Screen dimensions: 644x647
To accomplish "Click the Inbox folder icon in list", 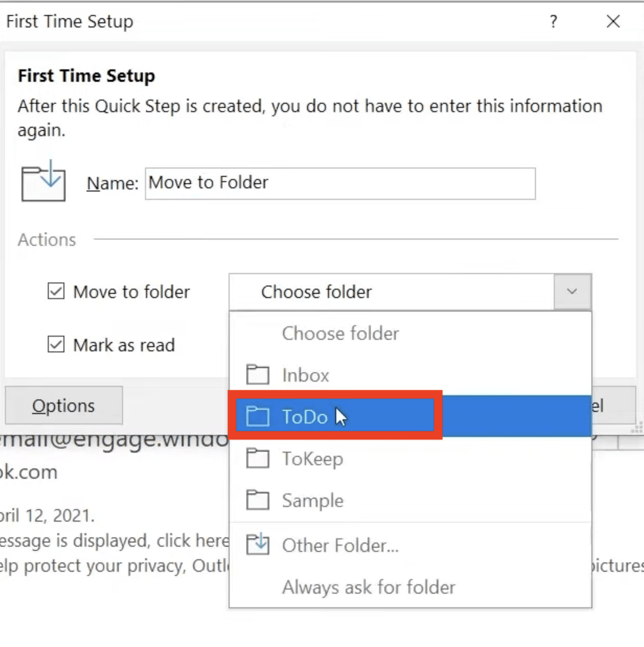I will [x=258, y=375].
